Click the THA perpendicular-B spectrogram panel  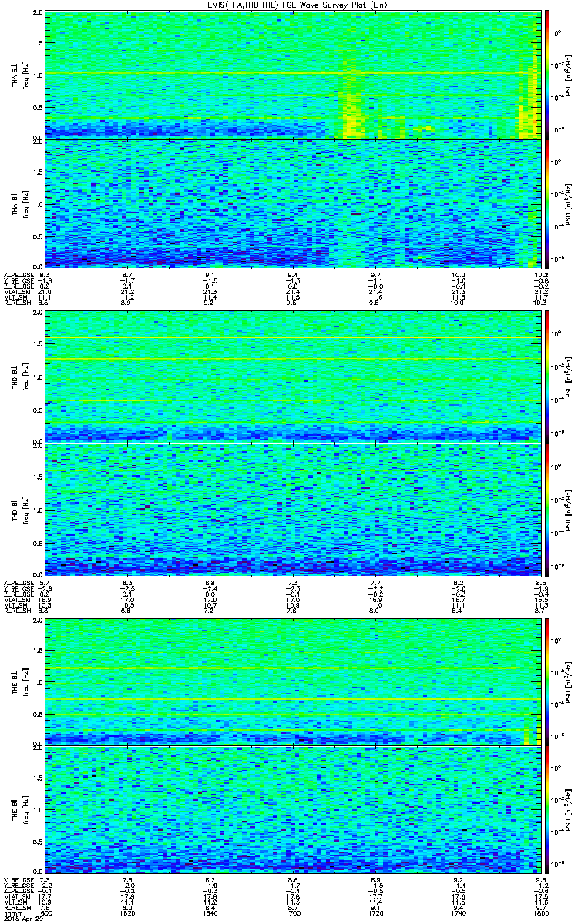(x=293, y=75)
